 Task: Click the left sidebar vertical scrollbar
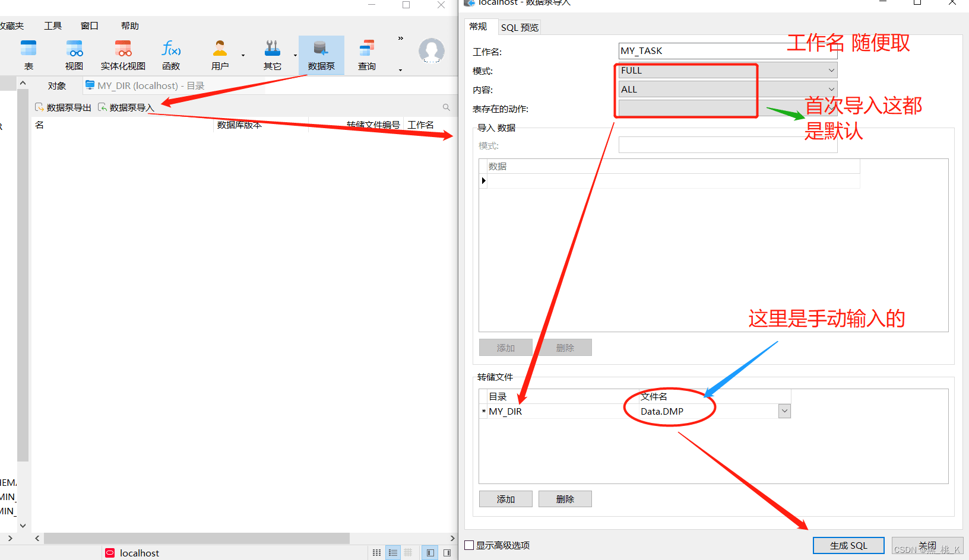pyautogui.click(x=23, y=276)
